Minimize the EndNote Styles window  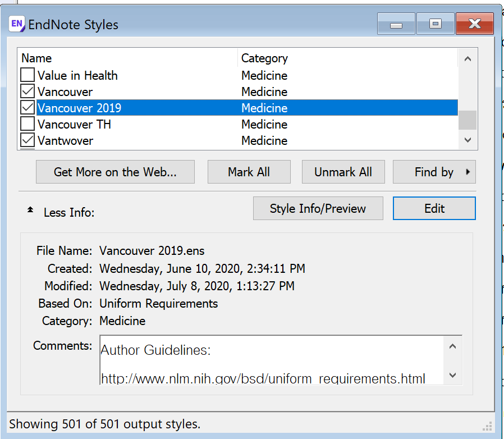pyautogui.click(x=396, y=24)
